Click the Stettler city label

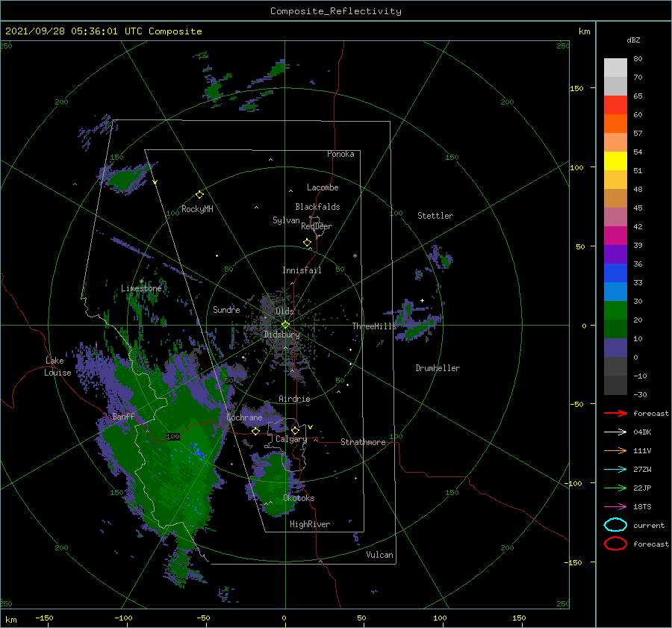coord(435,216)
